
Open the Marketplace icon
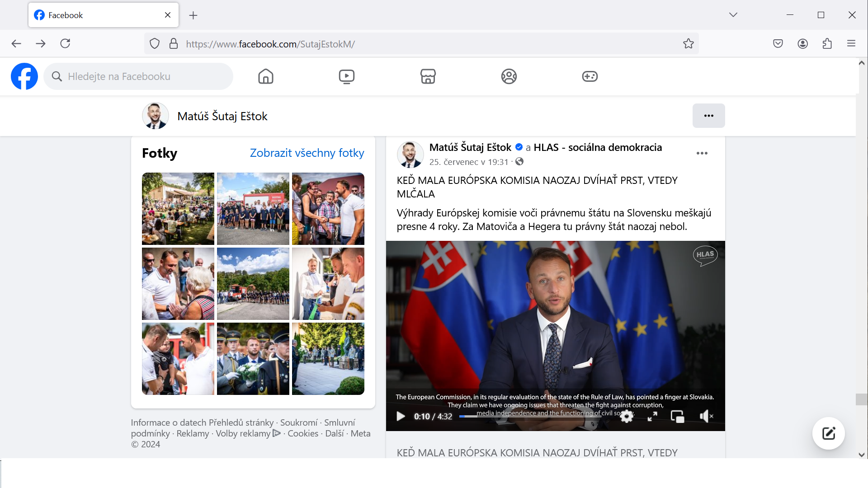point(428,76)
